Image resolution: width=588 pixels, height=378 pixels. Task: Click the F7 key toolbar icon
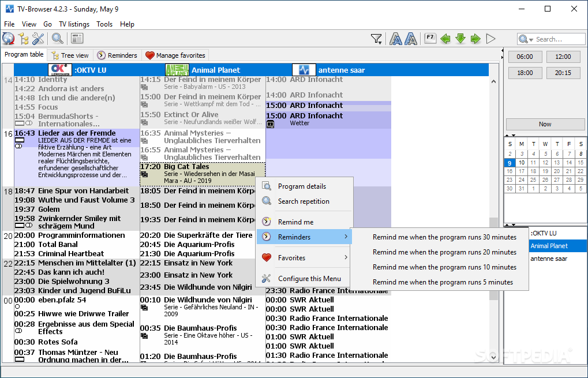pos(430,38)
